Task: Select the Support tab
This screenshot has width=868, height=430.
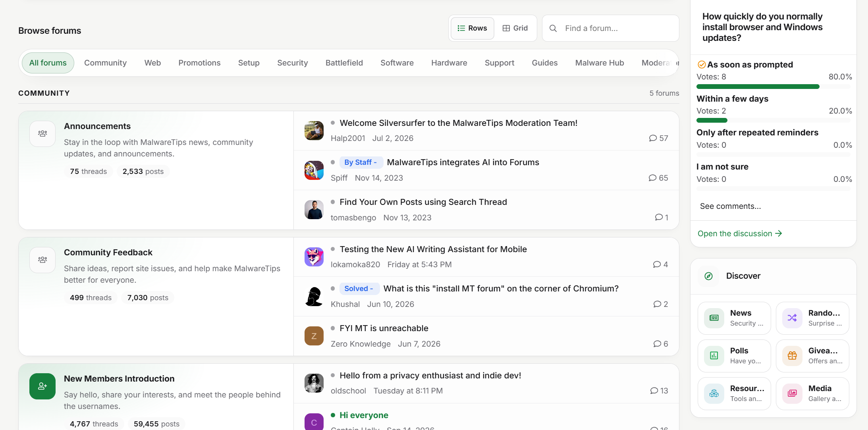Action: point(500,63)
